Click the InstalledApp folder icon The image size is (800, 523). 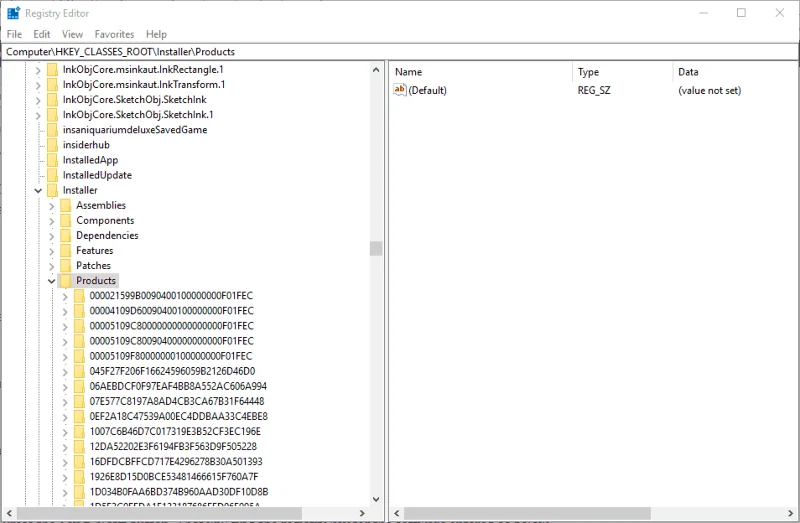(52, 160)
